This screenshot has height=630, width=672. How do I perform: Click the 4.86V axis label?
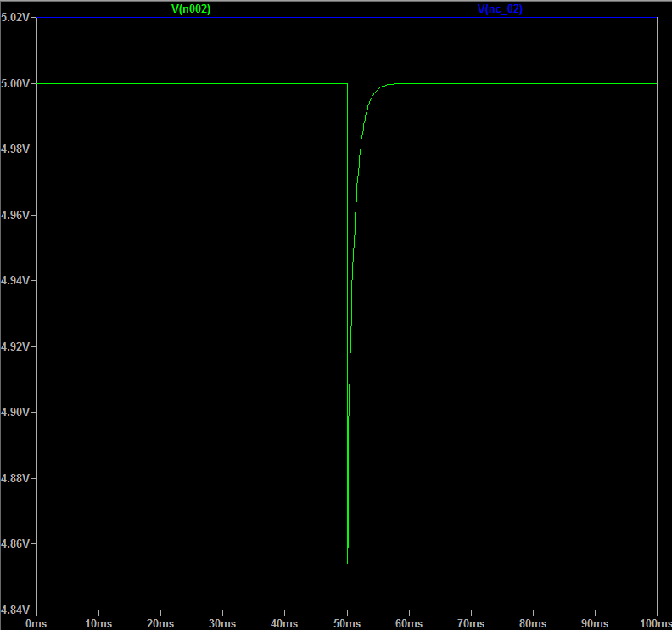point(15,543)
